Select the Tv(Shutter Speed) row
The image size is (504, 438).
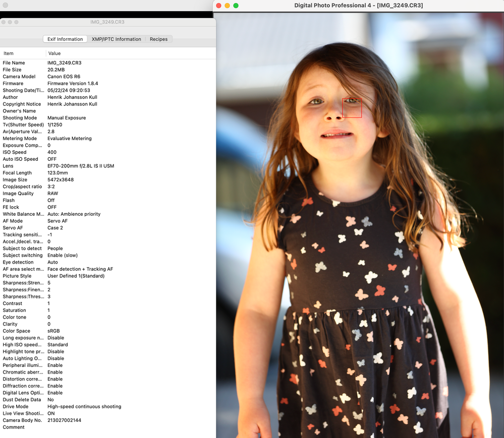(x=23, y=124)
